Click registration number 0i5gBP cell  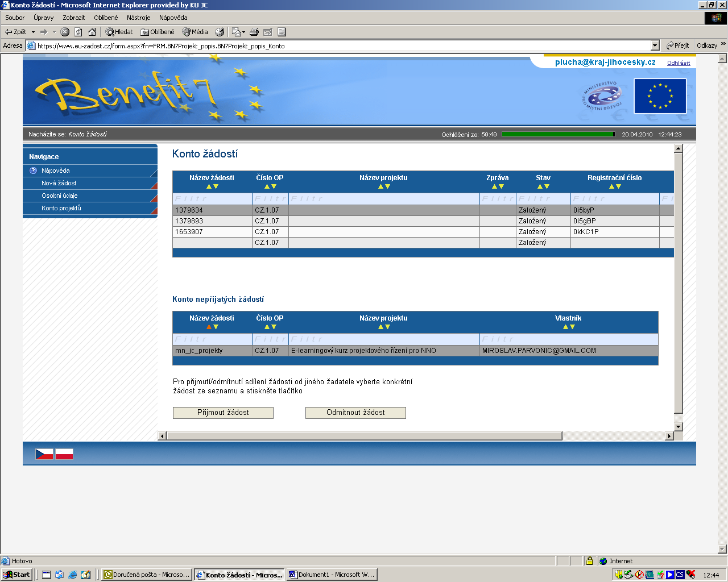point(615,221)
